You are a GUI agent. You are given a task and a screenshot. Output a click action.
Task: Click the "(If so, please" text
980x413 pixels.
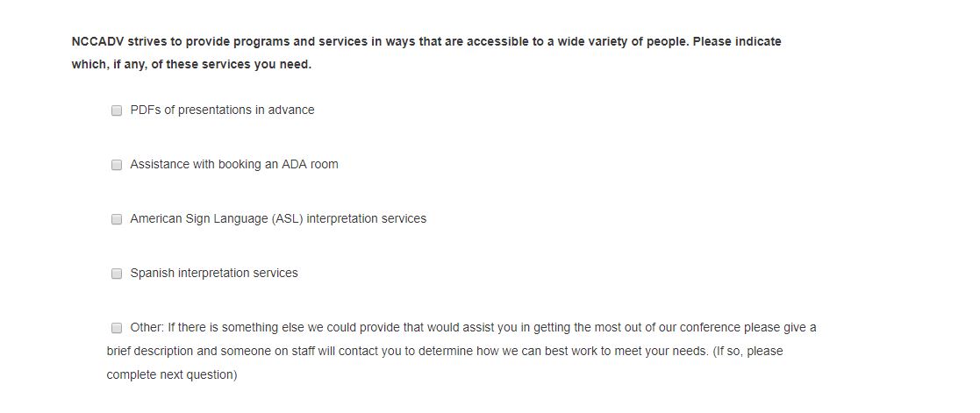tap(746, 352)
